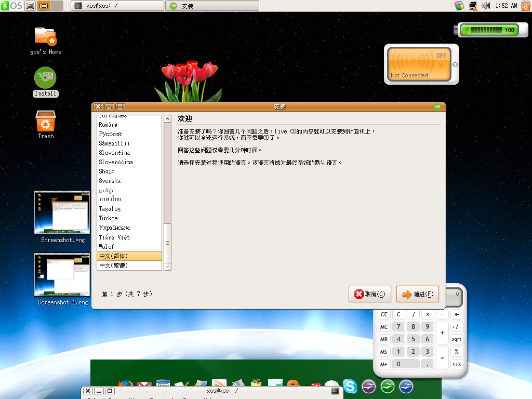
Task: Click the calculator equals key
Action: click(442, 358)
